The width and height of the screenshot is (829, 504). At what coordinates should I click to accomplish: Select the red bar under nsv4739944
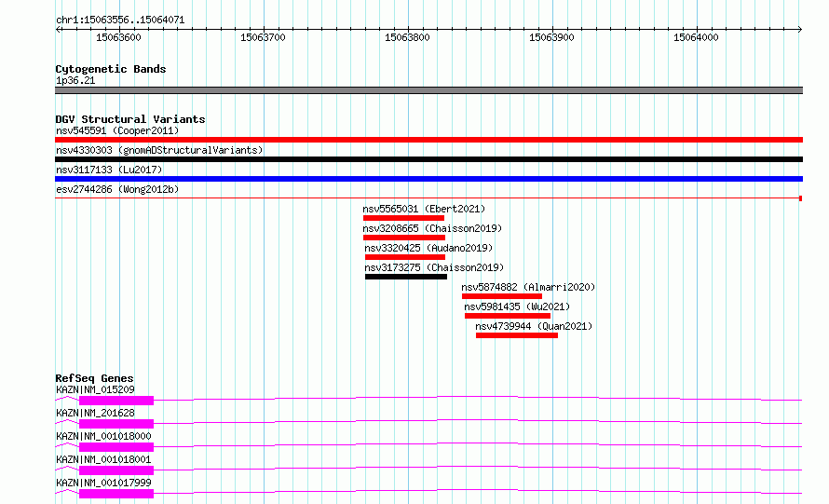[517, 335]
